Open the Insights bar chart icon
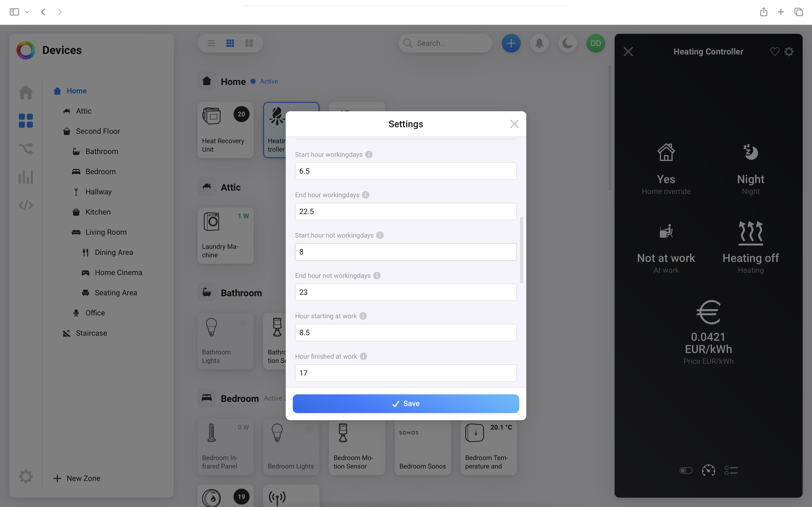The image size is (812, 507). (x=26, y=177)
